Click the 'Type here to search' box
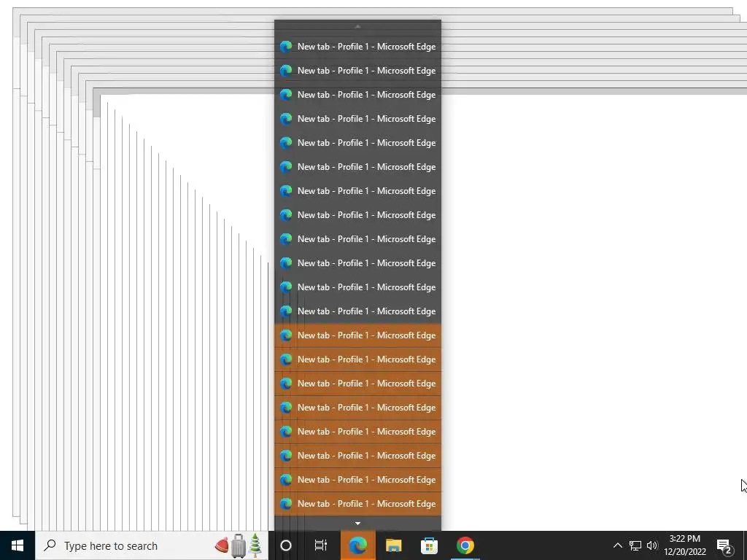 tap(152, 545)
